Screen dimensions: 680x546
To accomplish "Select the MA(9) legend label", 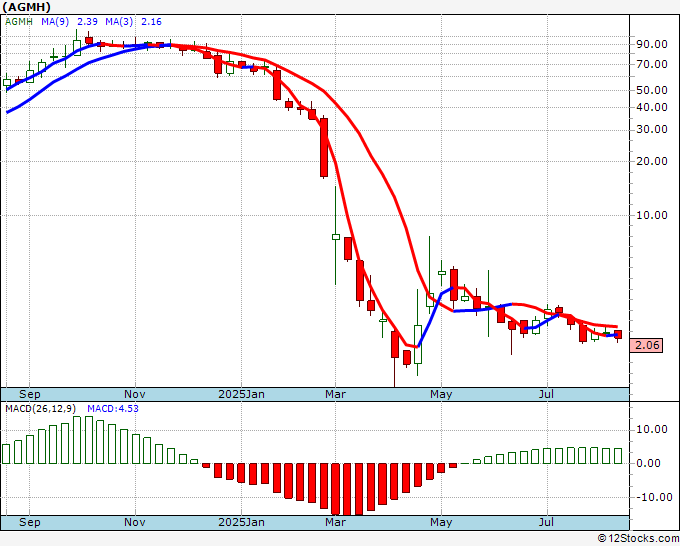I will tap(55, 21).
